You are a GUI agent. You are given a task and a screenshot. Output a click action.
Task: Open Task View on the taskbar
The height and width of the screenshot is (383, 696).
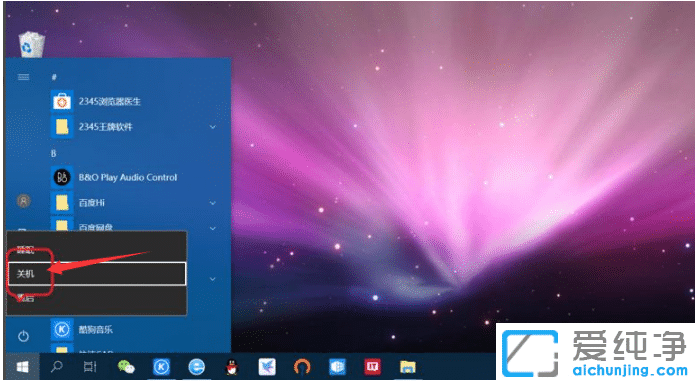90,367
